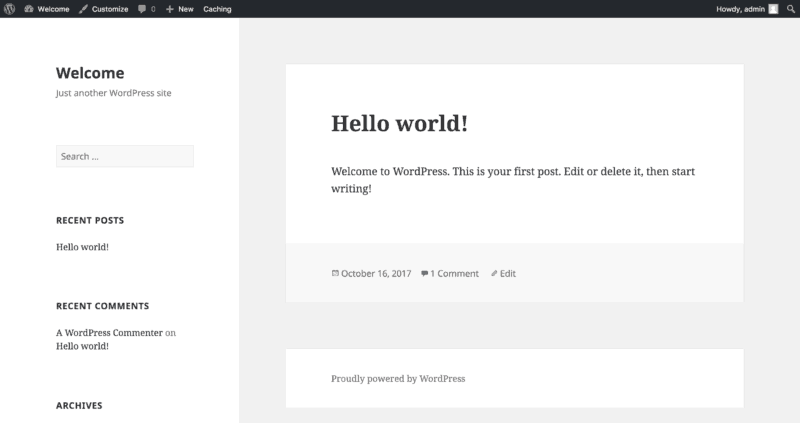
Task: Open the Welcome site menu in admin bar
Action: click(x=53, y=9)
